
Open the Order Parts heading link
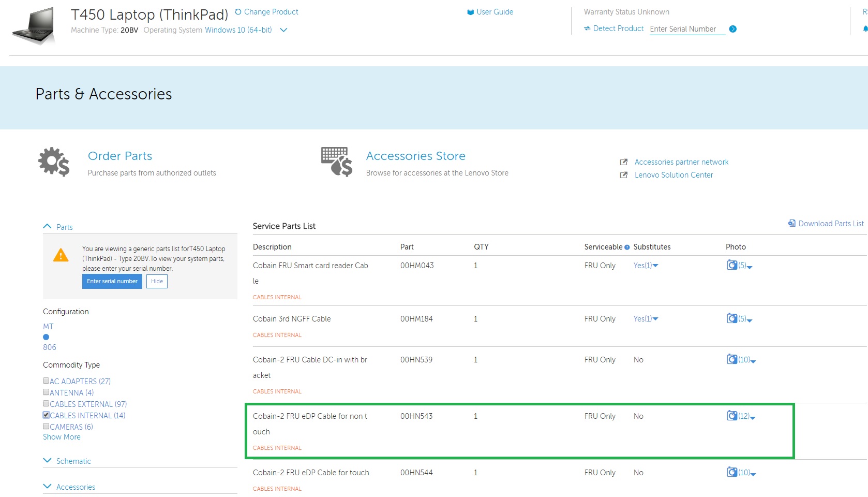tap(120, 156)
